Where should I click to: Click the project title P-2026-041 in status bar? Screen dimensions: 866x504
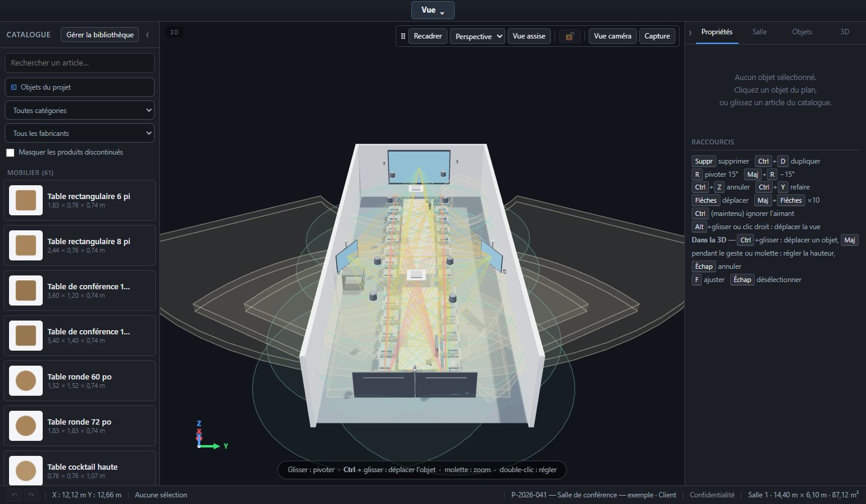[594, 495]
